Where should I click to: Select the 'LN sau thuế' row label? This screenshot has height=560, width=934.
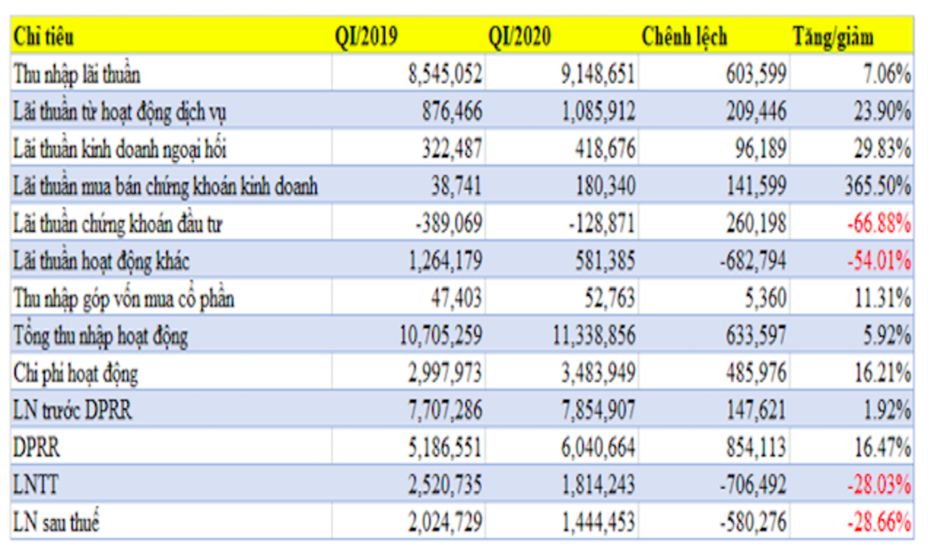point(56,523)
